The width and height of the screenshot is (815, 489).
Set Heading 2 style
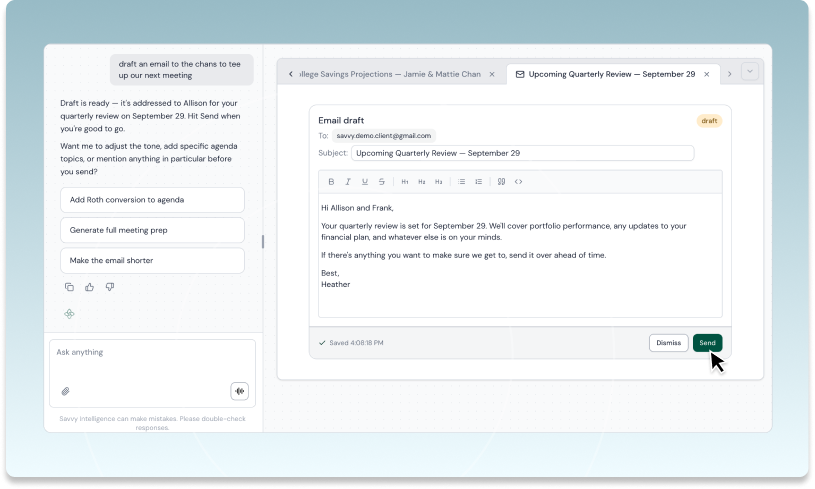pyautogui.click(x=422, y=182)
